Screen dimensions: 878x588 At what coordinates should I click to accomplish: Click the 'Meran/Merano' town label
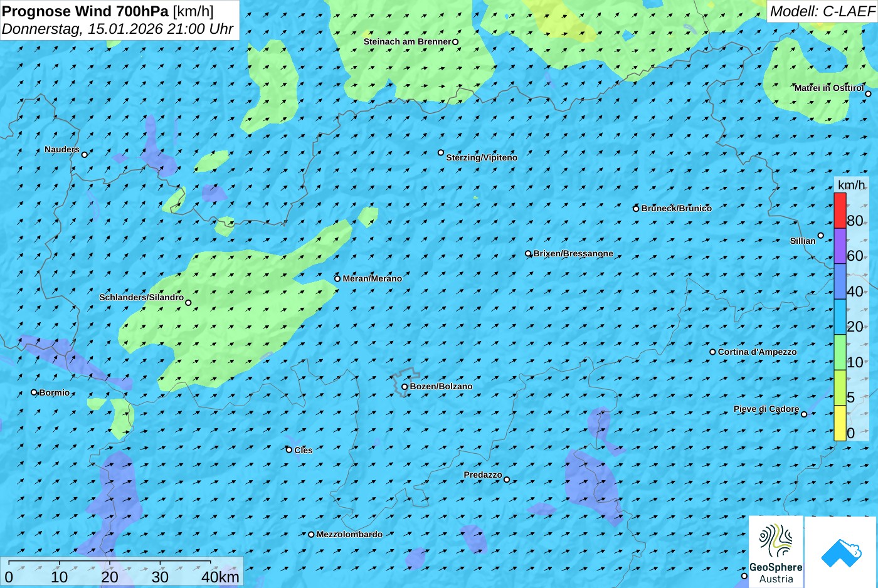click(373, 278)
